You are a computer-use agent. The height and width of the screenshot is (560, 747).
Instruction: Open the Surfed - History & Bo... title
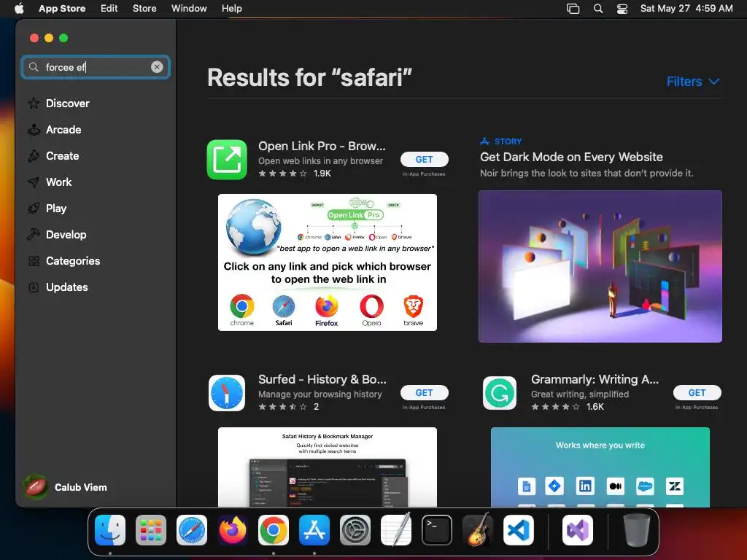(322, 379)
